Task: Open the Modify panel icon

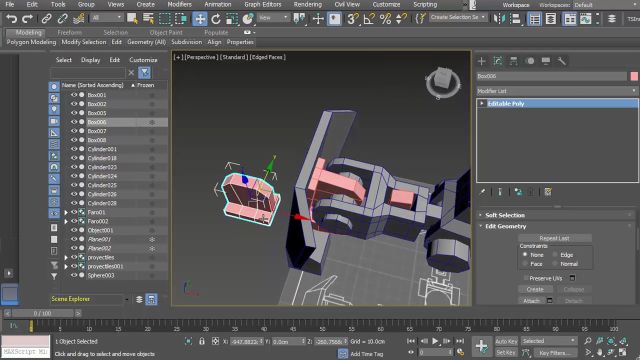Action: [498, 61]
